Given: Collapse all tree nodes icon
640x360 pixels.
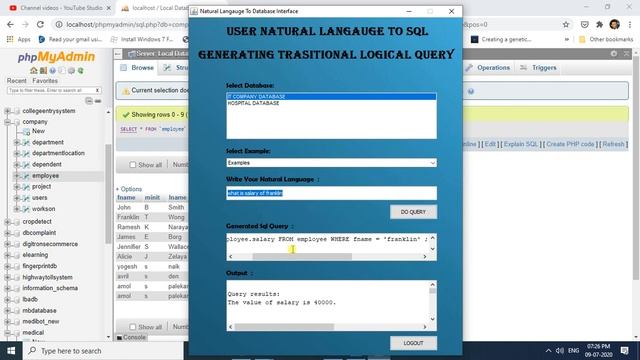Looking at the screenshot, I should coord(89,100).
